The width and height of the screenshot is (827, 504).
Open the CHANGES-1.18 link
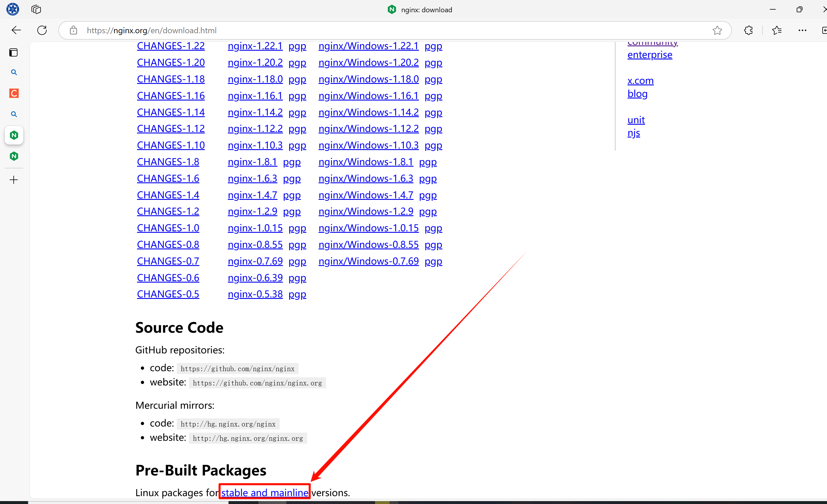pos(171,79)
